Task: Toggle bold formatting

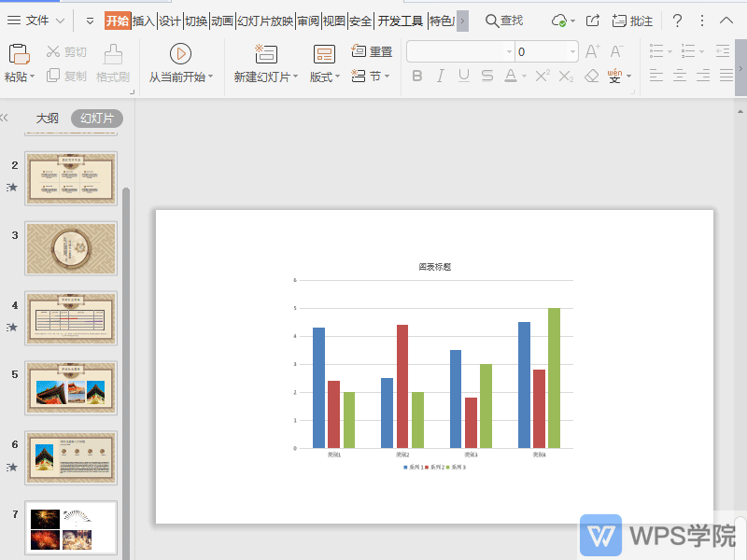Action: (417, 77)
